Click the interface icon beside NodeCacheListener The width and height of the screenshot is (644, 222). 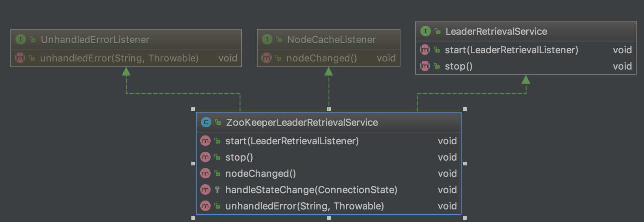tap(267, 39)
